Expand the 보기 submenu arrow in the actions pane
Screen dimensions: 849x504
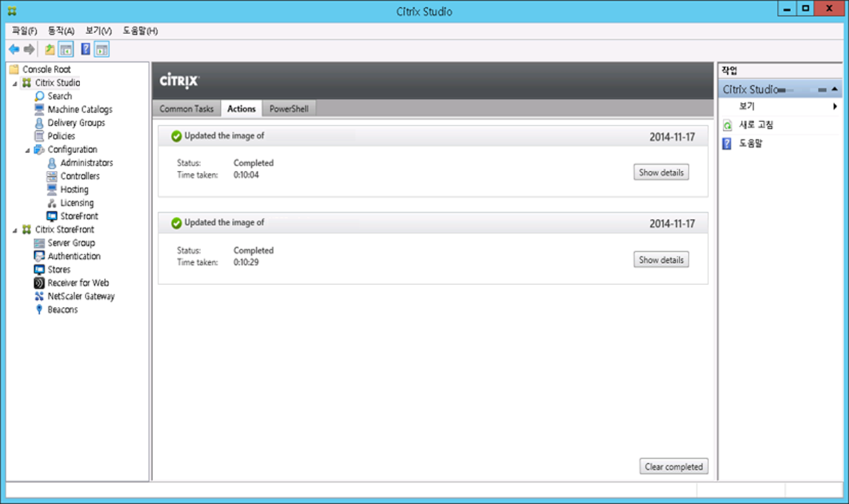[835, 106]
